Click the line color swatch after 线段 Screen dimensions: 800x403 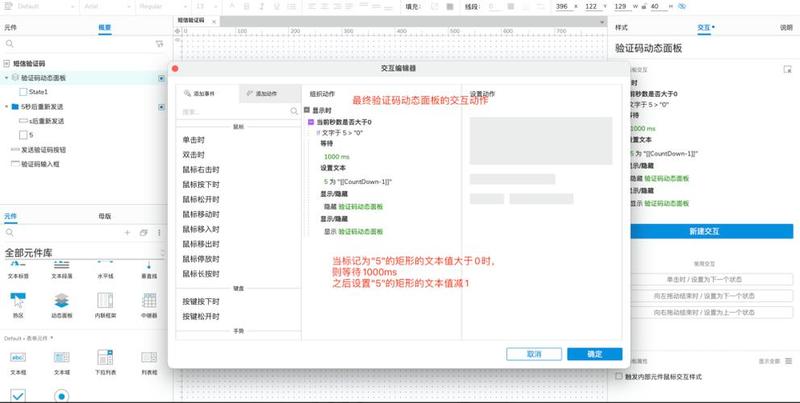tap(510, 7)
